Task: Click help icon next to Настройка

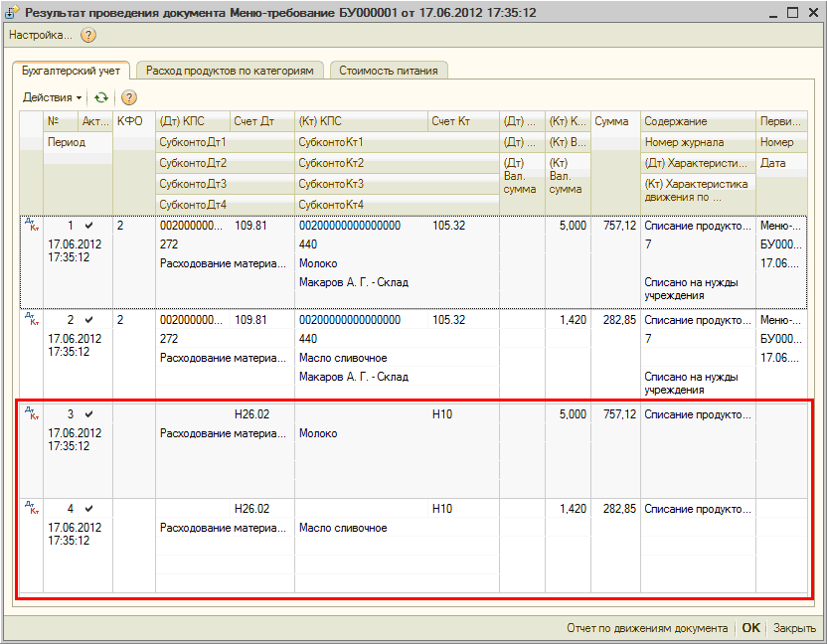Action: point(88,35)
